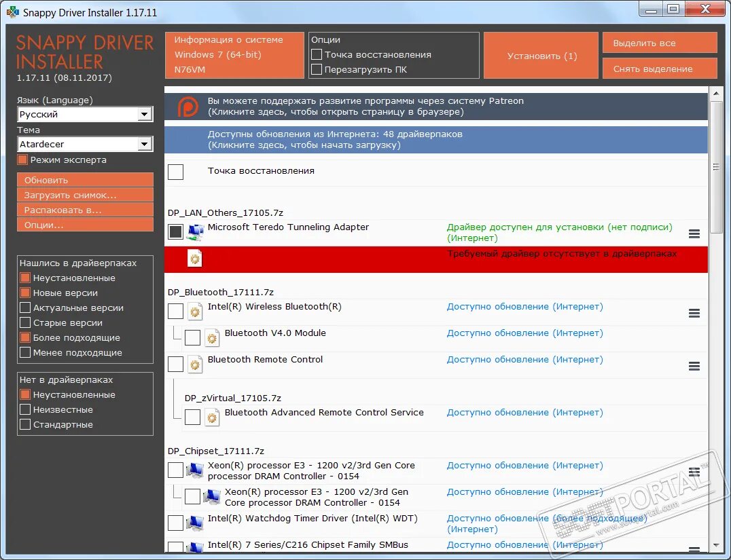Click the Обновить button
This screenshot has height=560, width=731.
tap(86, 180)
